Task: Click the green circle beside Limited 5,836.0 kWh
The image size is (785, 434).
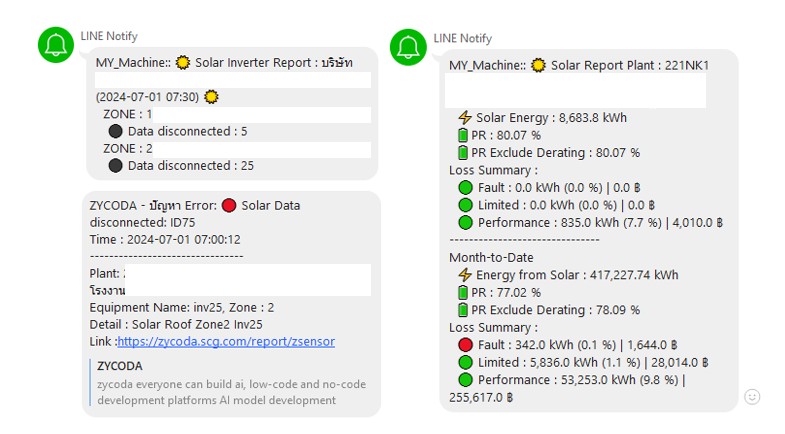Action: (x=465, y=362)
